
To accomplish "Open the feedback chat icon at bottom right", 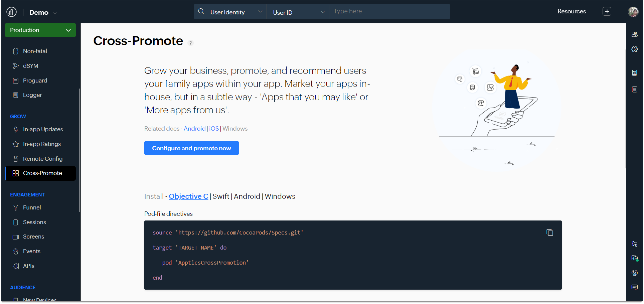I will tap(634, 287).
